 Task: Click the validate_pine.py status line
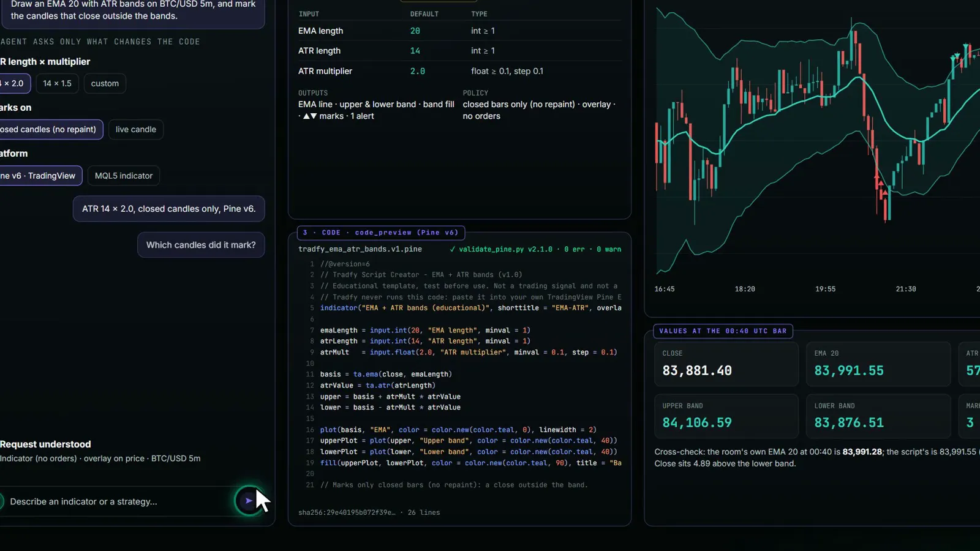(535, 249)
